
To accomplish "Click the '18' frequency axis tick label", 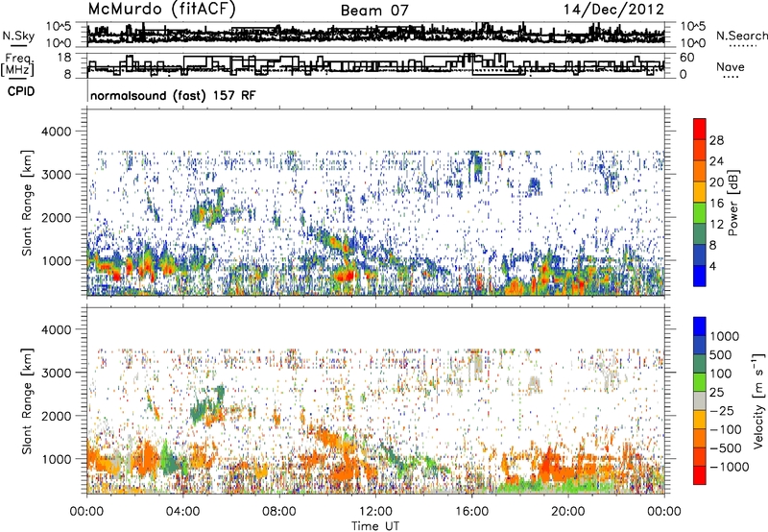I will (64, 58).
